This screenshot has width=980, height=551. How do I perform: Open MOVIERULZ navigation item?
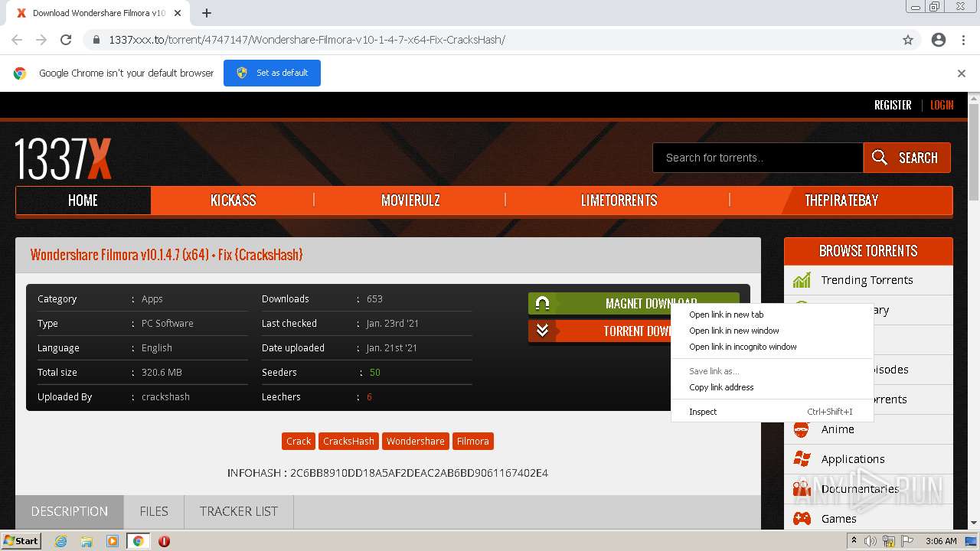tap(410, 201)
